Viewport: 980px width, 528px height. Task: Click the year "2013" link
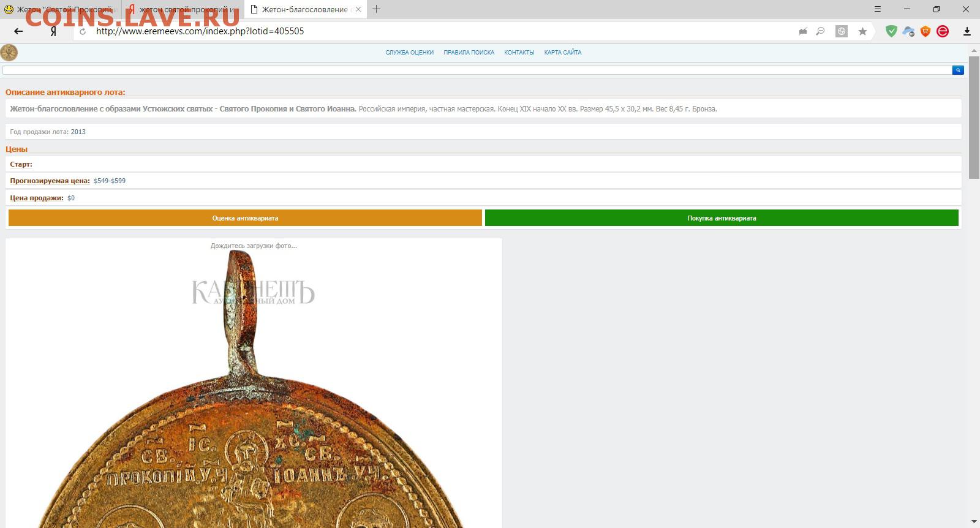click(x=78, y=132)
